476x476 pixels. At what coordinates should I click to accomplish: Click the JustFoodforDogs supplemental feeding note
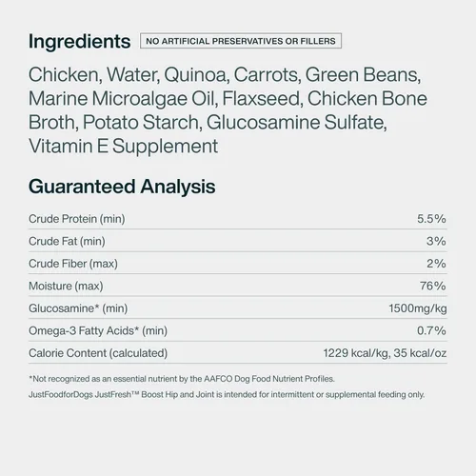[x=227, y=395]
